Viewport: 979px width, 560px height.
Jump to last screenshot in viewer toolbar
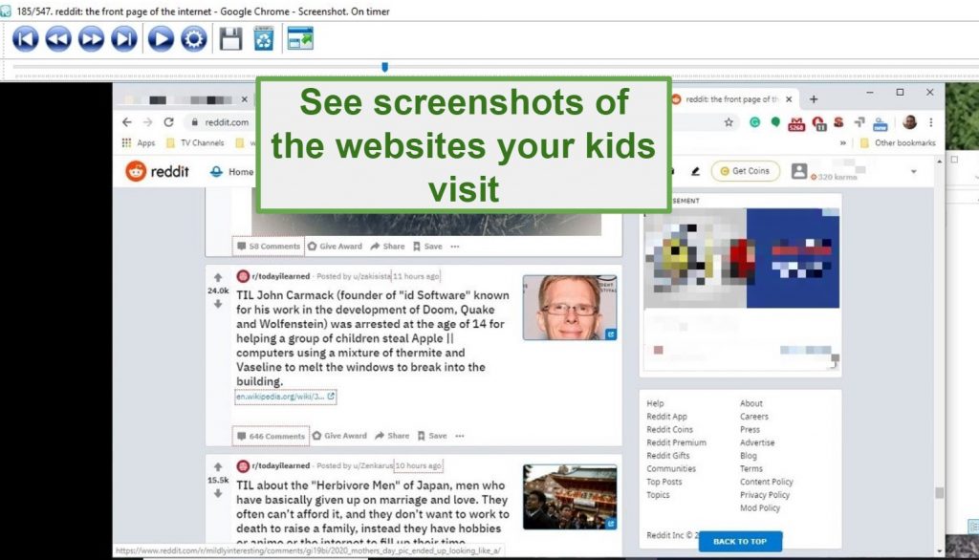(x=123, y=39)
